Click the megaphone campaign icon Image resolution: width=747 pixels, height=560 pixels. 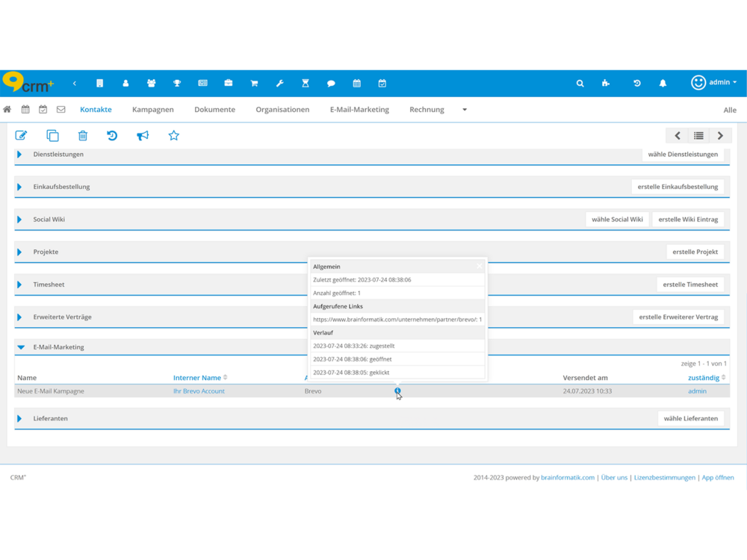point(143,135)
